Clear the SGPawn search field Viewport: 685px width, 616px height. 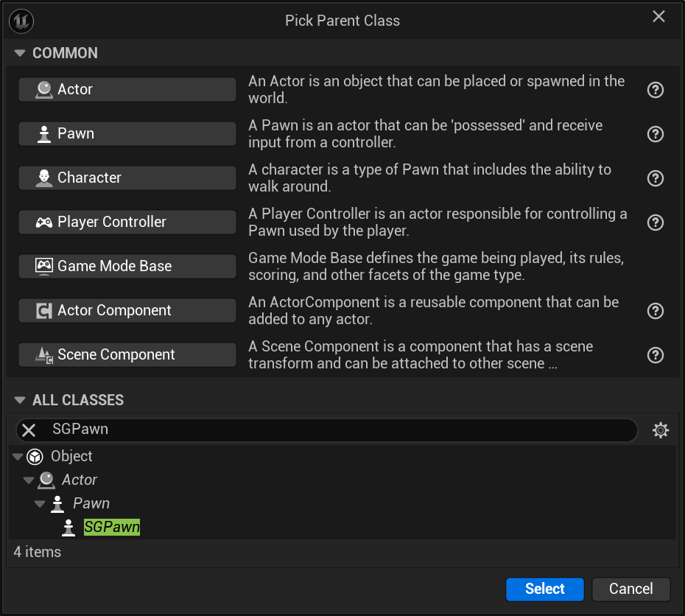(x=28, y=430)
